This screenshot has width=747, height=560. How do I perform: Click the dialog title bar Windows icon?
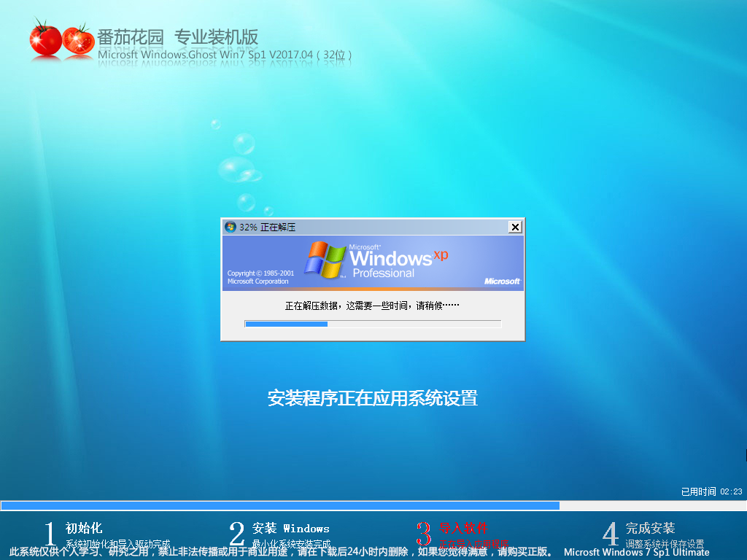tap(231, 227)
